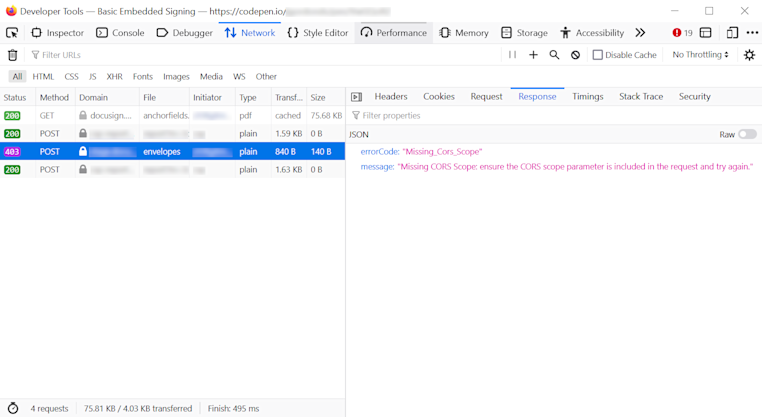The image size is (762, 417).
Task: Filter requests by CSS
Action: pos(71,76)
